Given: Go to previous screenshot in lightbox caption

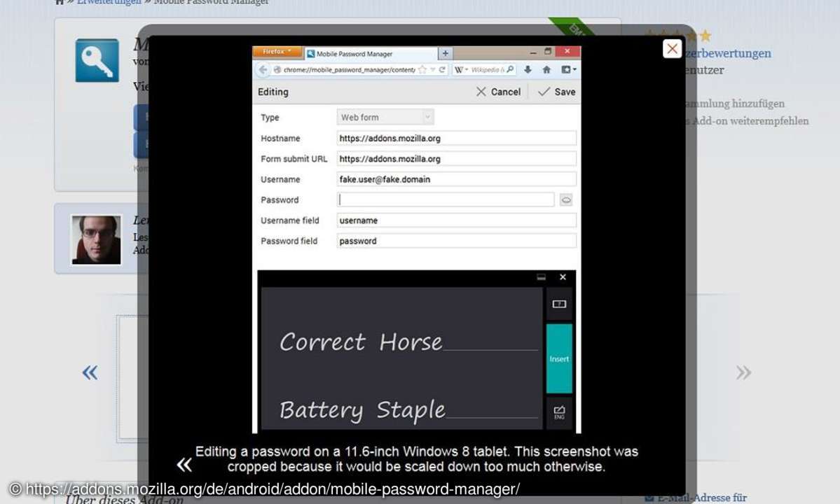Looking at the screenshot, I should 184,464.
